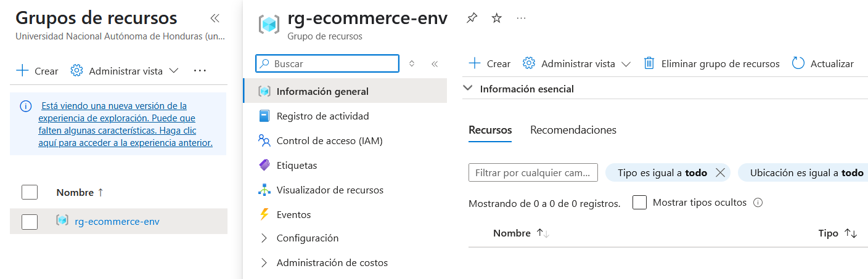Screen dimensions: 868x279
Task: Switch to the Recomendaciones tab
Action: 573,130
